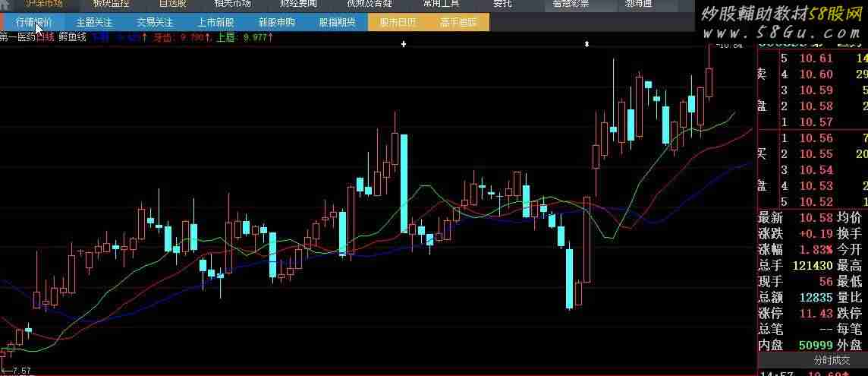Click the 涨幅 value 1.83%
The width and height of the screenshot is (868, 376).
pyautogui.click(x=814, y=250)
